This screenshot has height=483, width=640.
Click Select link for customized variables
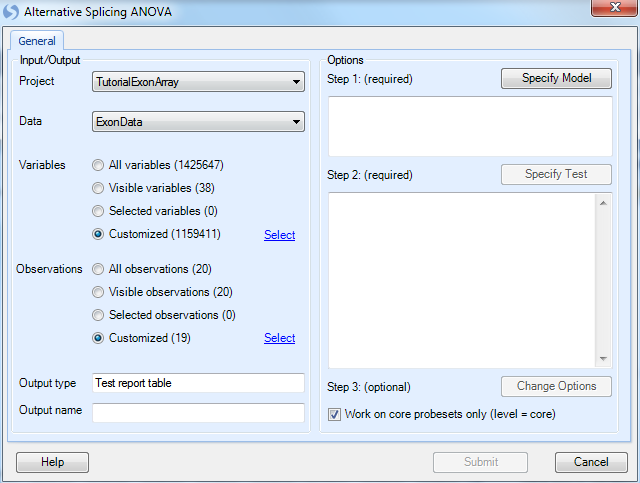pyautogui.click(x=280, y=235)
